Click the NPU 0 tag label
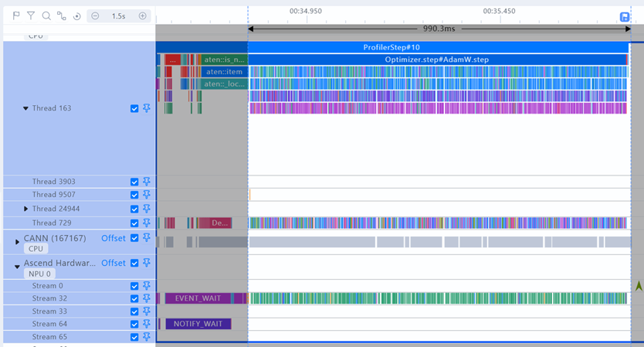644x347 pixels. [40, 274]
